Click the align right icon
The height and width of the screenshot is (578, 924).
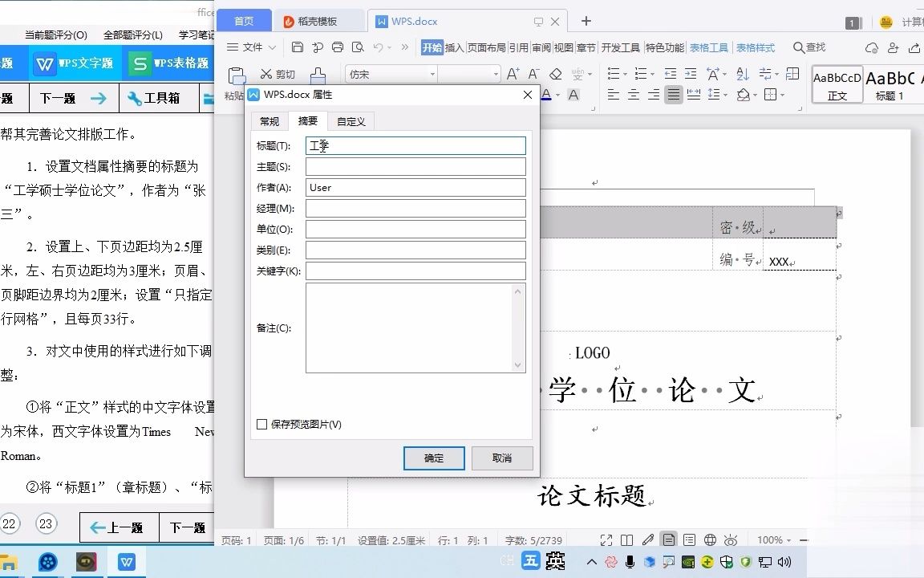pyautogui.click(x=654, y=95)
